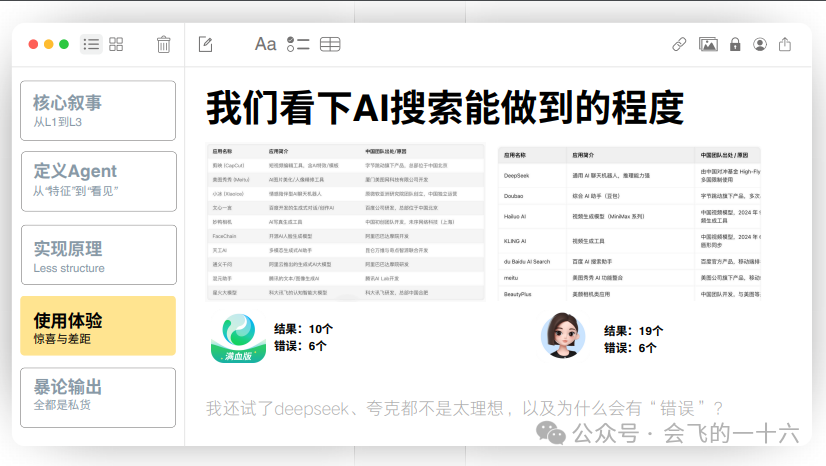Click the 应用简介 header in right table

tap(583, 155)
